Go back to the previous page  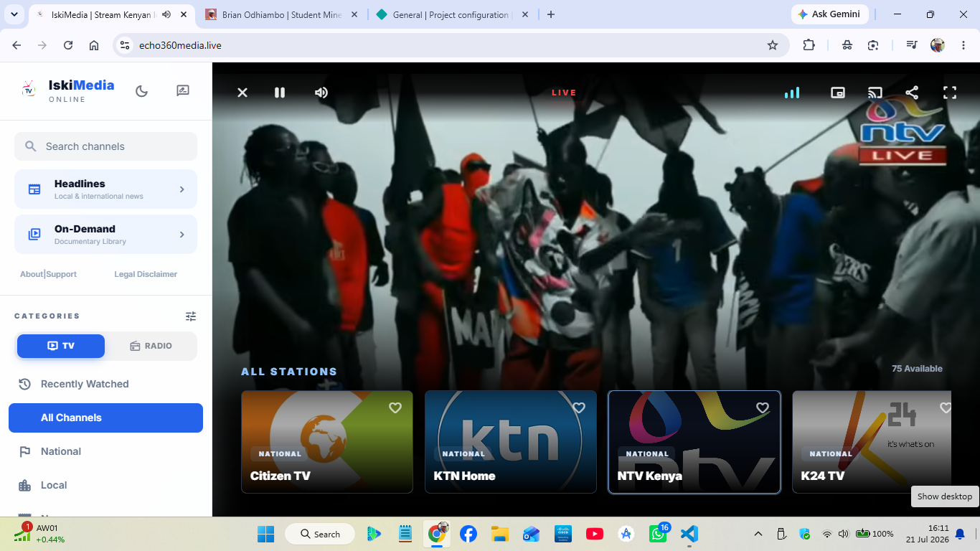(x=17, y=45)
